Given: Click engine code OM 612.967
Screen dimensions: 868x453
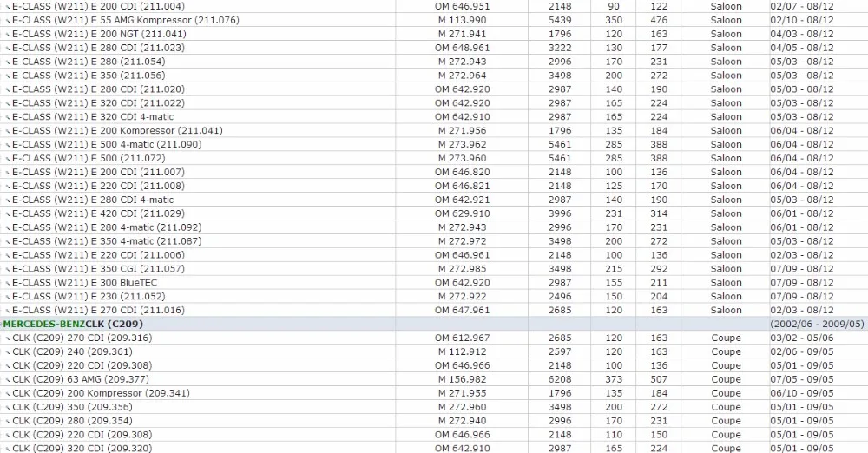Looking at the screenshot, I should [463, 338].
